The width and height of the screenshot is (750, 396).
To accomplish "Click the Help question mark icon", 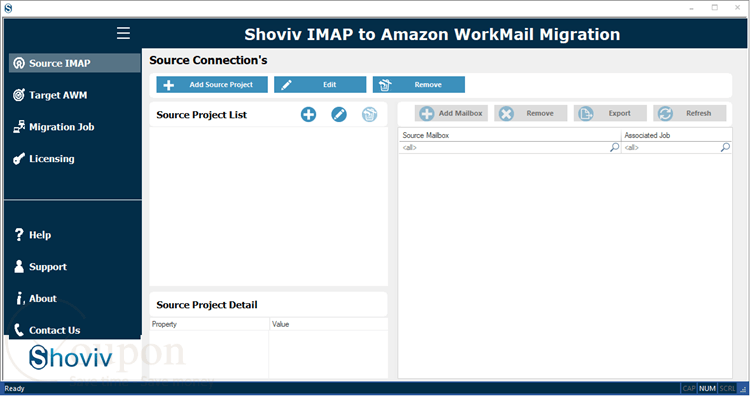I will point(19,234).
